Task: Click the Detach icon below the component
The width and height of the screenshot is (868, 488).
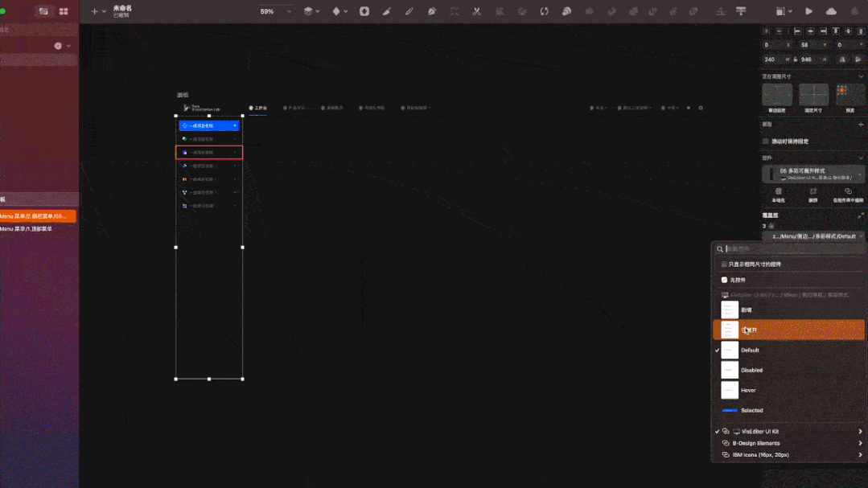Action: pyautogui.click(x=813, y=192)
